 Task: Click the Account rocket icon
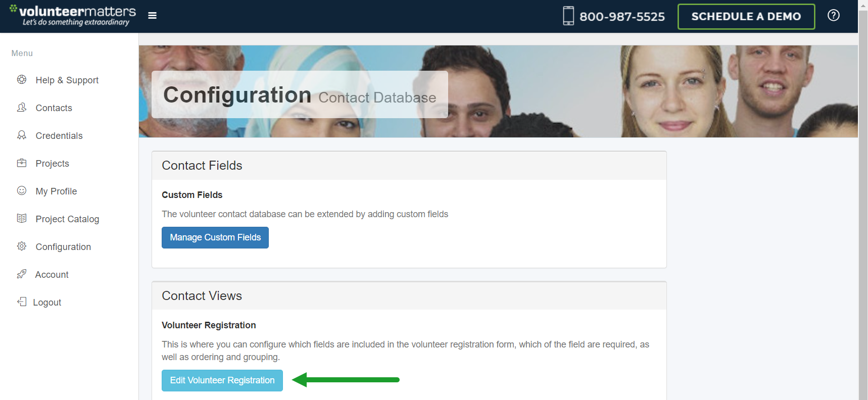pyautogui.click(x=22, y=274)
